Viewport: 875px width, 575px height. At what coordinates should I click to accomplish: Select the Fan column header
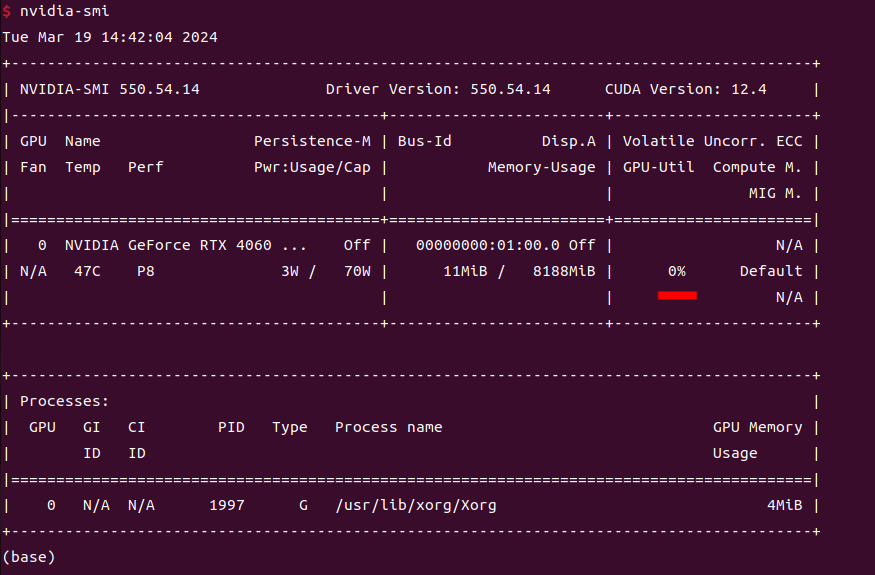tap(33, 167)
